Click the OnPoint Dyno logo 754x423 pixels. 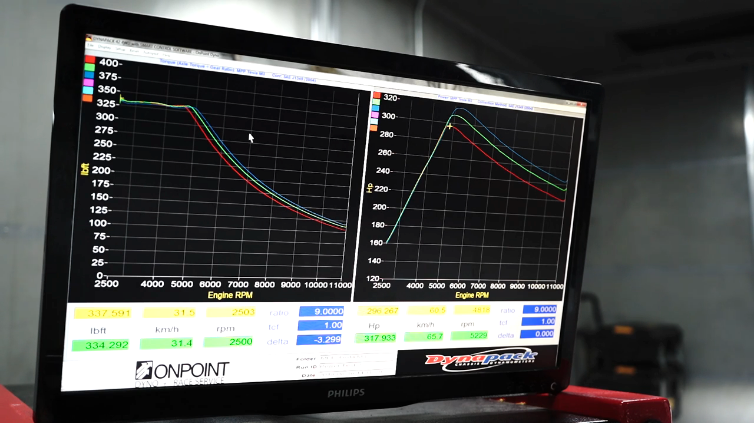(182, 373)
